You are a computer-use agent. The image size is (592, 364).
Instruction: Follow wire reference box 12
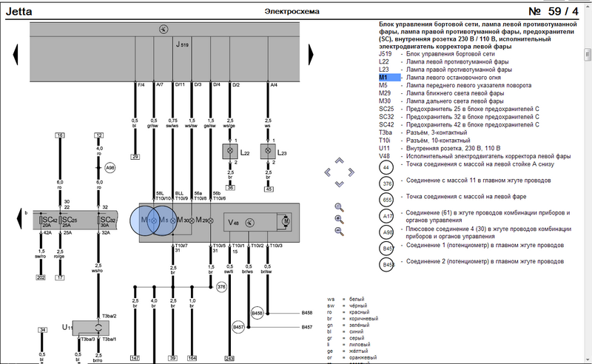(x=99, y=135)
